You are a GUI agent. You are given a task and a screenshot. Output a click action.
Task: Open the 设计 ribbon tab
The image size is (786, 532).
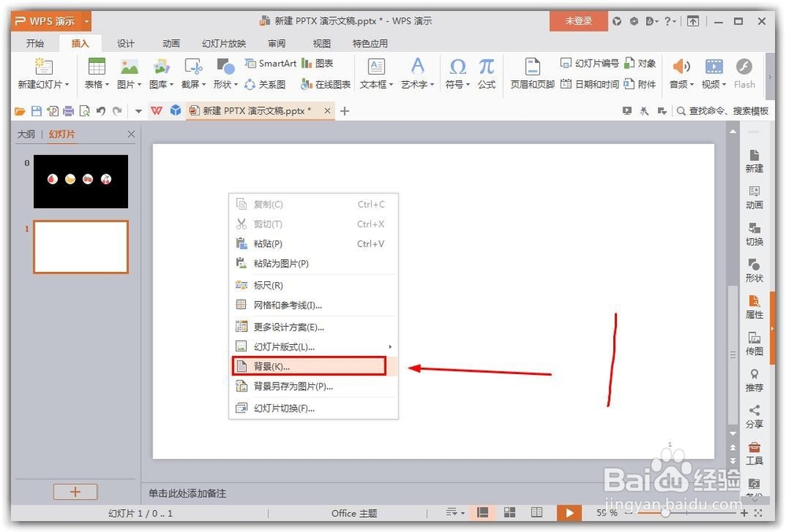pos(125,43)
